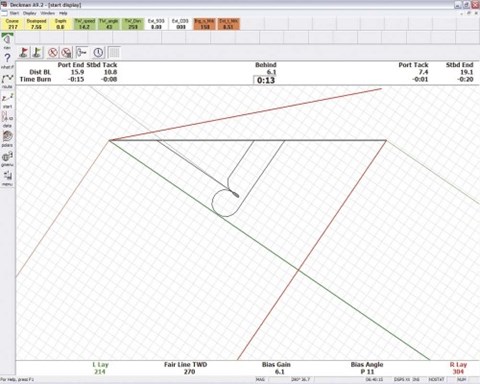Viewport: 480px width, 384px height.
Task: Click the clock timer toolbar icon
Action: point(98,52)
